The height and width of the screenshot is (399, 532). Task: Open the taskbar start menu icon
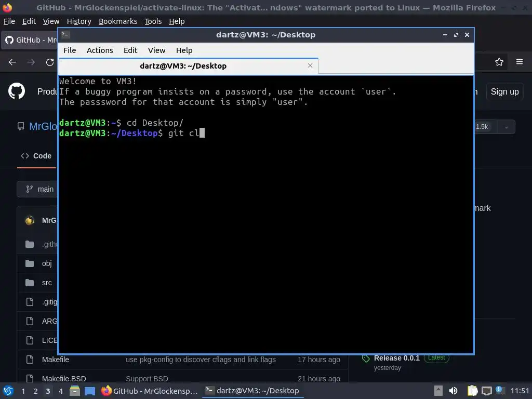8,391
